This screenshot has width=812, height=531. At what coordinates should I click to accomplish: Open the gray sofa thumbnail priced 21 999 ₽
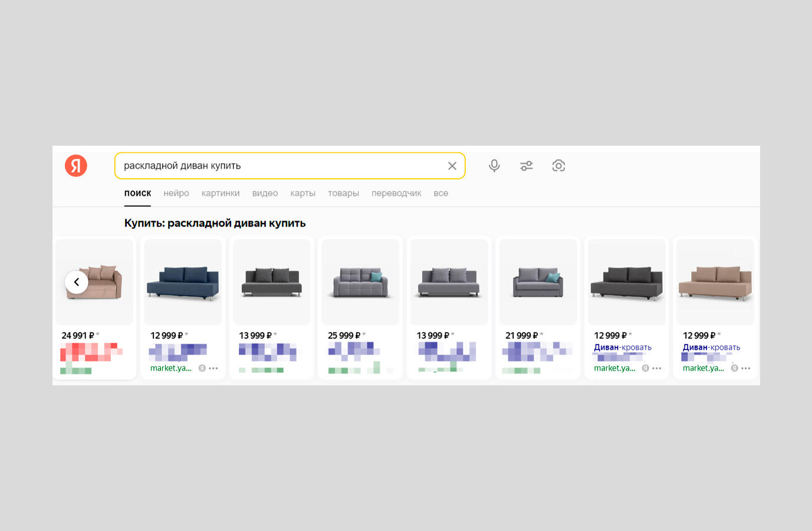538,282
